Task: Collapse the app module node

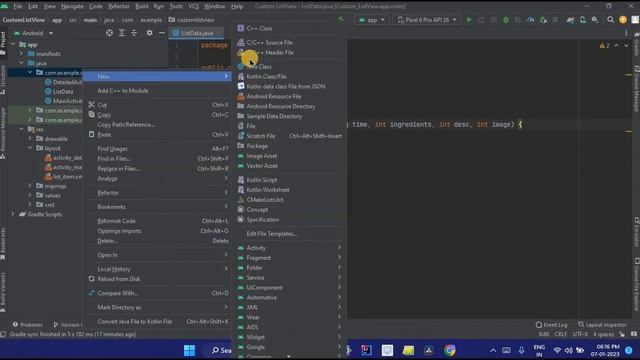Action: click(x=13, y=44)
